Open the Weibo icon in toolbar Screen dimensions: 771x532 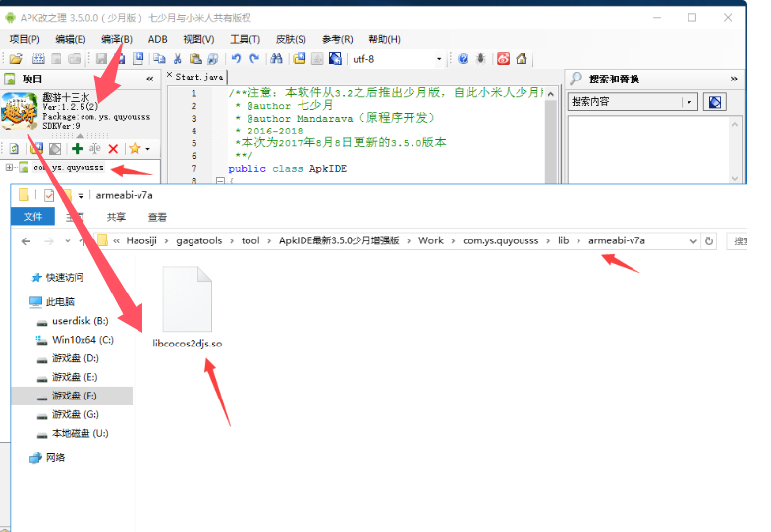pyautogui.click(x=503, y=59)
